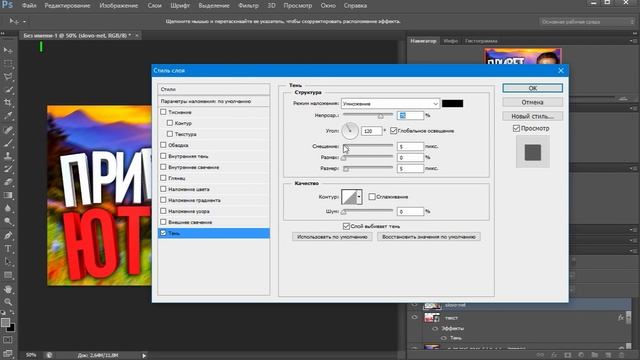
Task: Toggle Глобальное освещение checkbox
Action: (x=393, y=131)
